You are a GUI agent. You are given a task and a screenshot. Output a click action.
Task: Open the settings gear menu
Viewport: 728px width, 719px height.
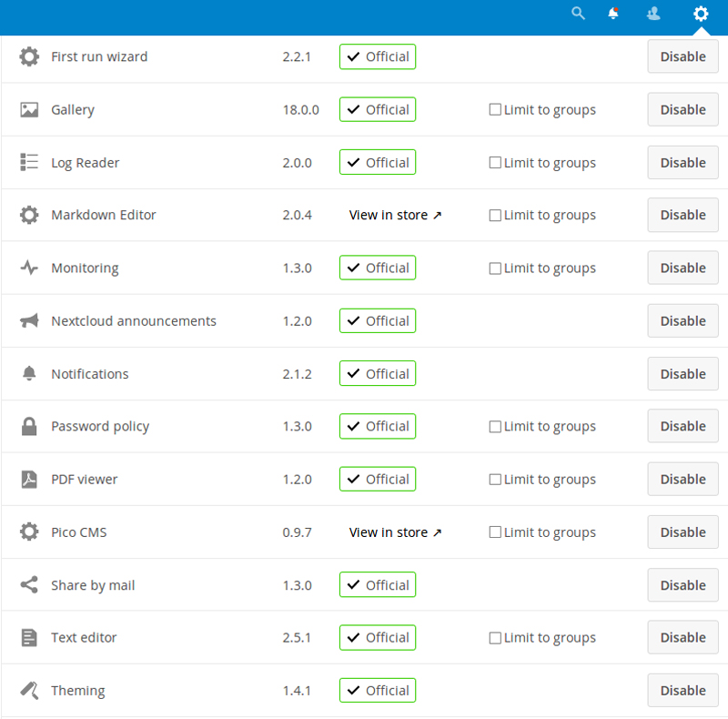[x=700, y=14]
